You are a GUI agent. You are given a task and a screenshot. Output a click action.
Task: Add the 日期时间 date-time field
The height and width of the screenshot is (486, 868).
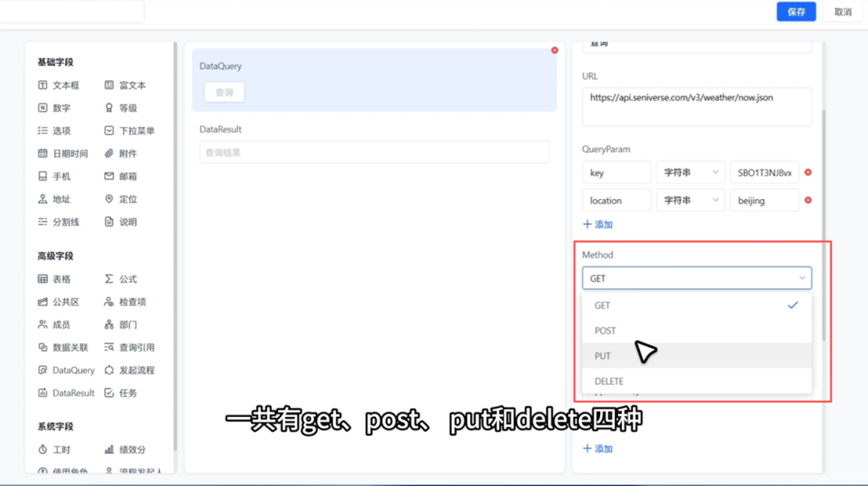tap(63, 153)
